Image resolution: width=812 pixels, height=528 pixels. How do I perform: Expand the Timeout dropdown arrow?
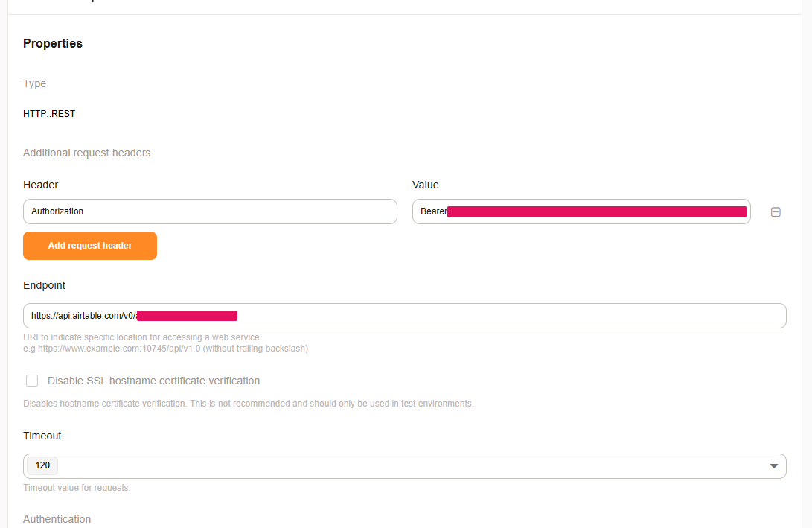click(x=773, y=466)
